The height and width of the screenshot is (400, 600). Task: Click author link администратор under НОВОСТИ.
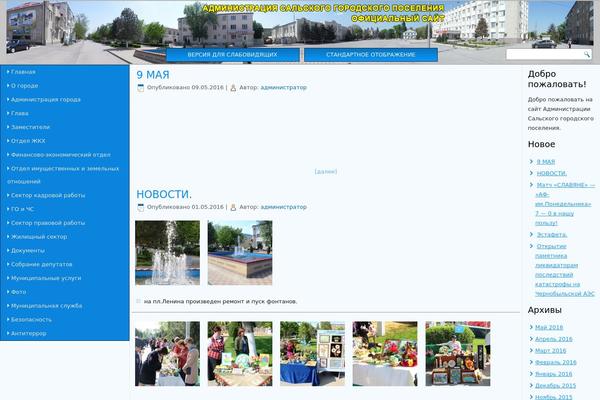point(284,207)
